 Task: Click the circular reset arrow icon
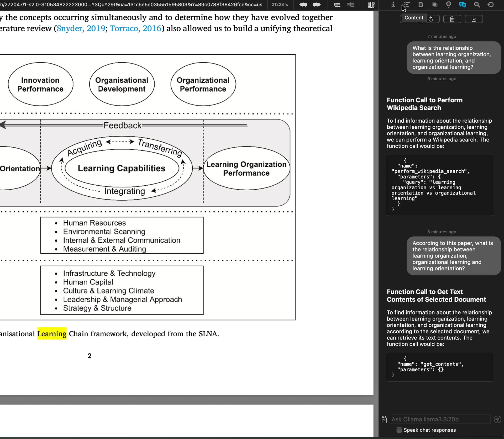click(x=491, y=4)
